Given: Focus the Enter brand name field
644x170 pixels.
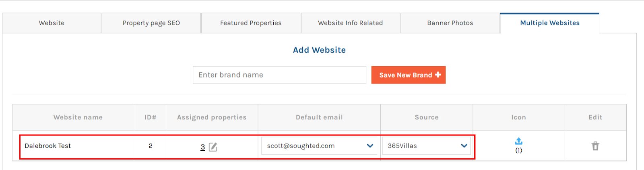Looking at the screenshot, I should pyautogui.click(x=279, y=75).
